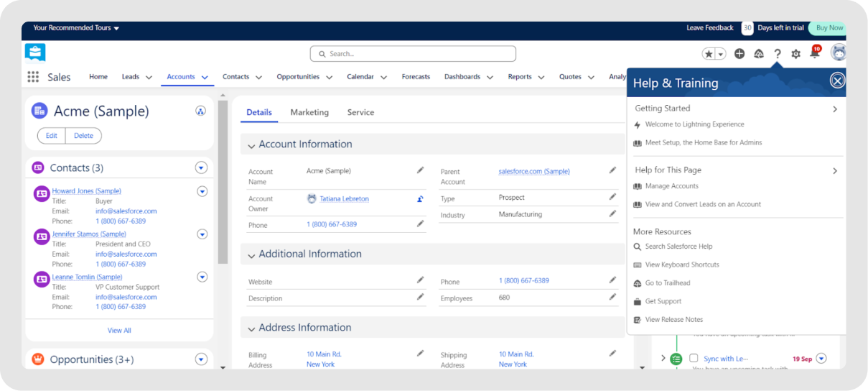The height and width of the screenshot is (391, 868).
Task: Edit the Account Name field pencil
Action: [421, 170]
